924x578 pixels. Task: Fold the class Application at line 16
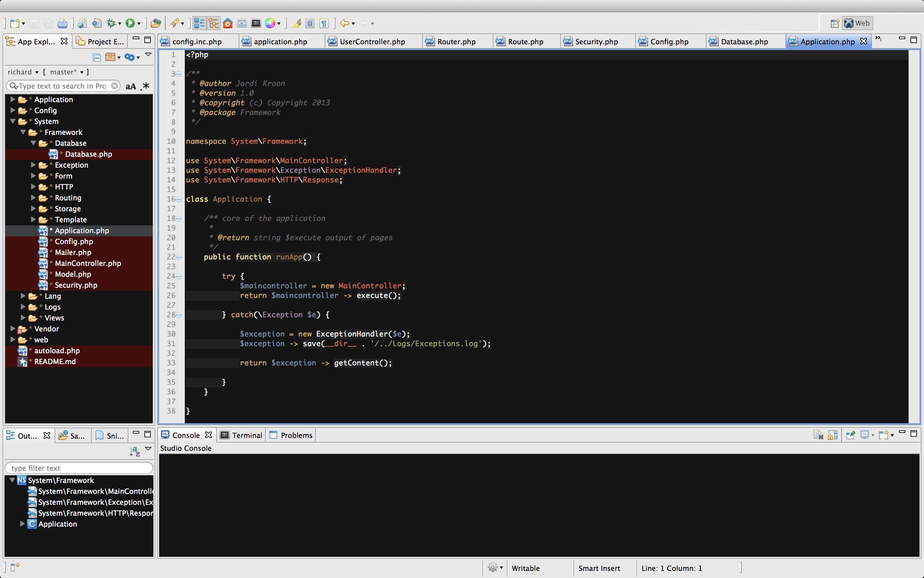click(x=179, y=199)
